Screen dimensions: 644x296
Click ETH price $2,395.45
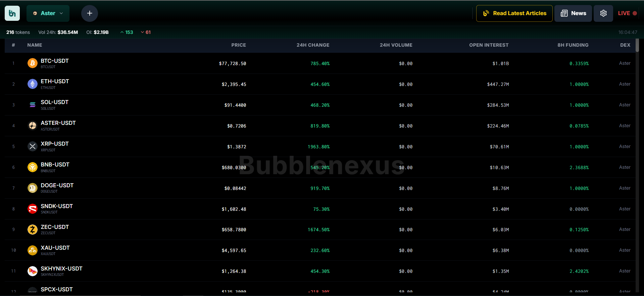pyautogui.click(x=234, y=84)
